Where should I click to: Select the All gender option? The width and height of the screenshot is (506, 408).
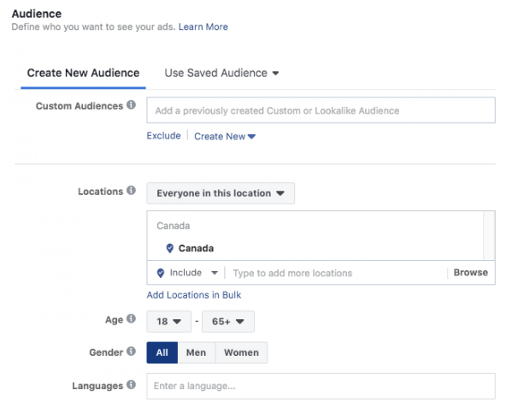click(x=162, y=352)
